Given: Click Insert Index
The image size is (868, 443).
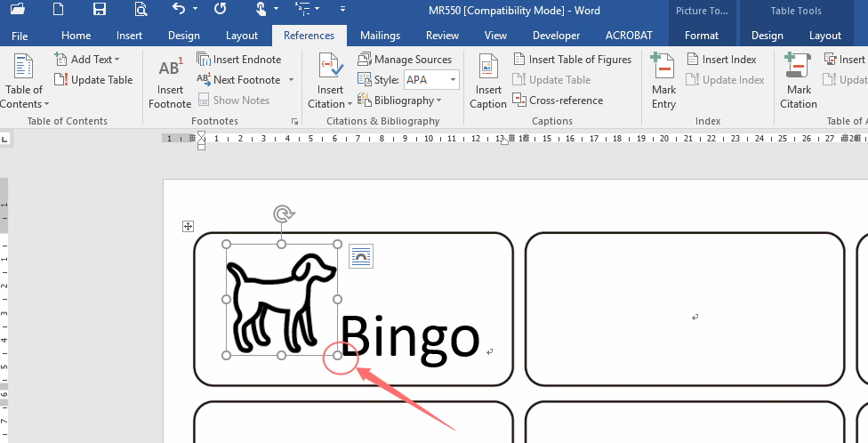Looking at the screenshot, I should 721,60.
